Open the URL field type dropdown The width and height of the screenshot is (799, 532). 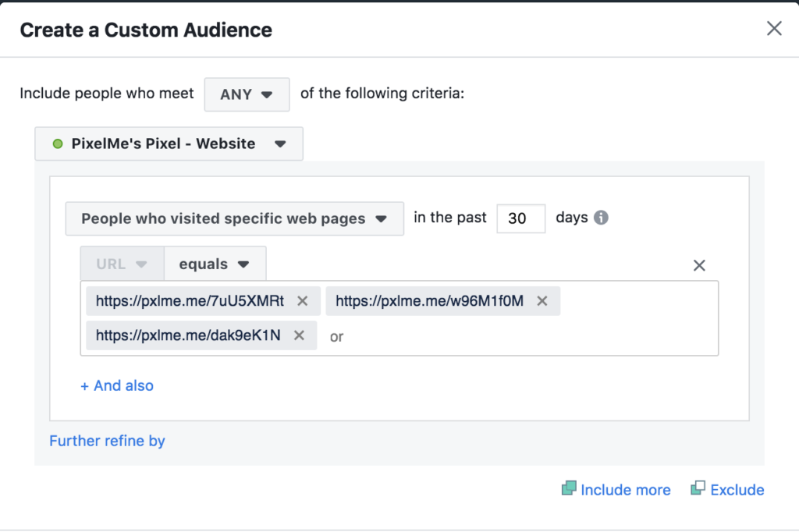click(122, 264)
